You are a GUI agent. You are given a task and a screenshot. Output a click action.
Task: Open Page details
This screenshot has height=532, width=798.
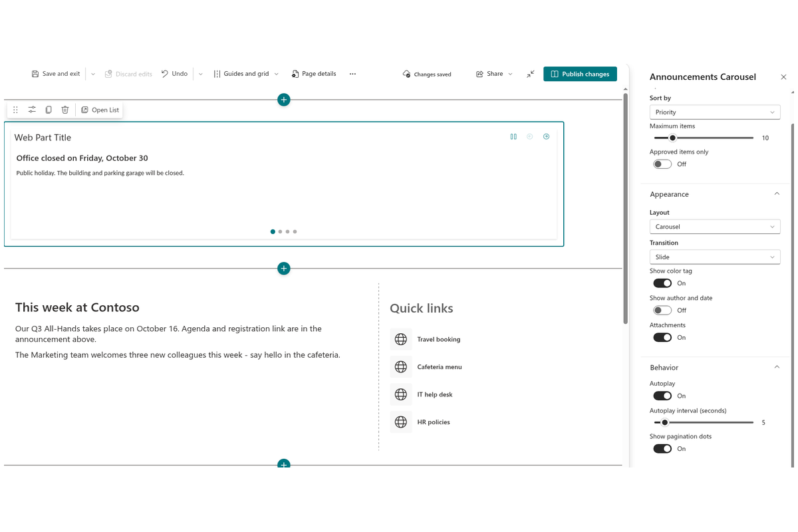pyautogui.click(x=314, y=74)
